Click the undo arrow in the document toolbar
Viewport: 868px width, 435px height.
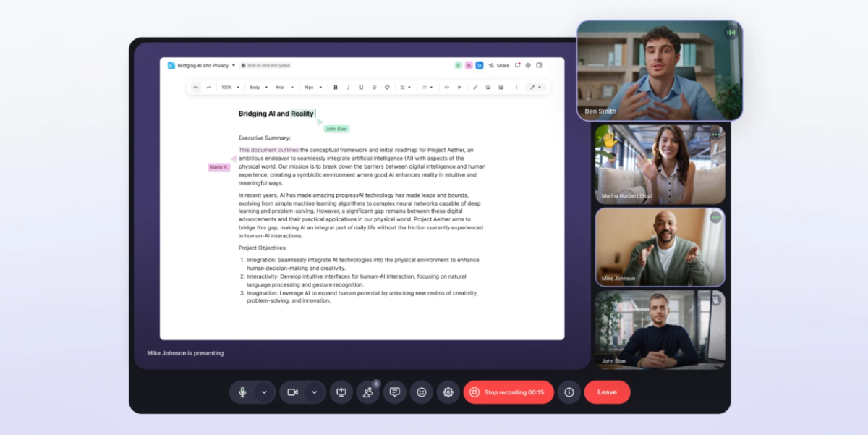(x=196, y=88)
